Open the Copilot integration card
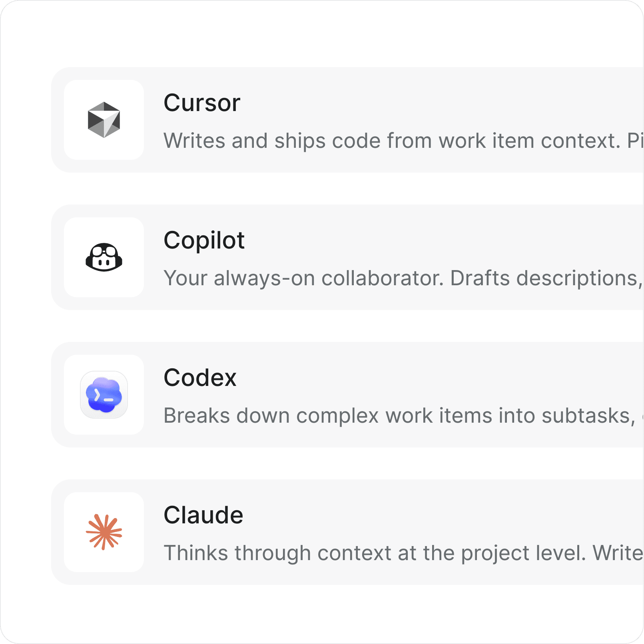 click(x=320, y=257)
